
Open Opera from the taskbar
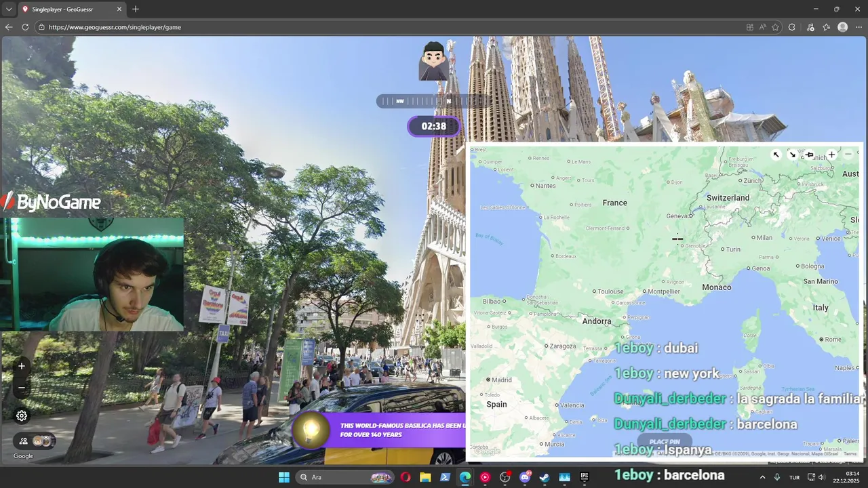[406, 477]
